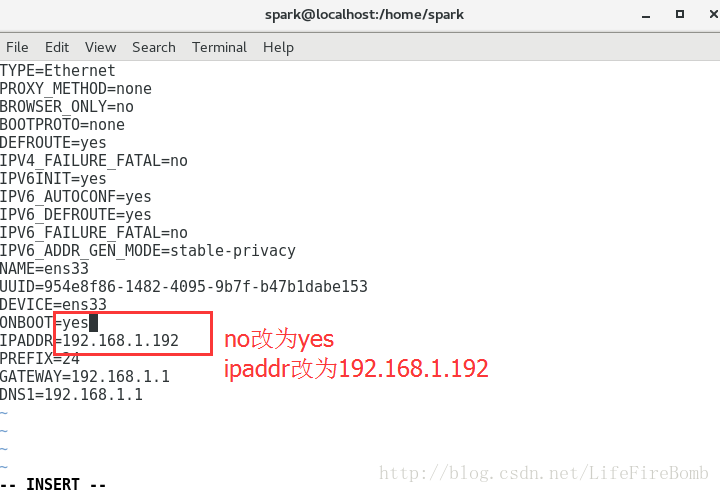Viewport: 720px width, 493px height.
Task: Click the IPV6_ADDR_GEN_MODE=stable-privacy line
Action: pos(148,251)
